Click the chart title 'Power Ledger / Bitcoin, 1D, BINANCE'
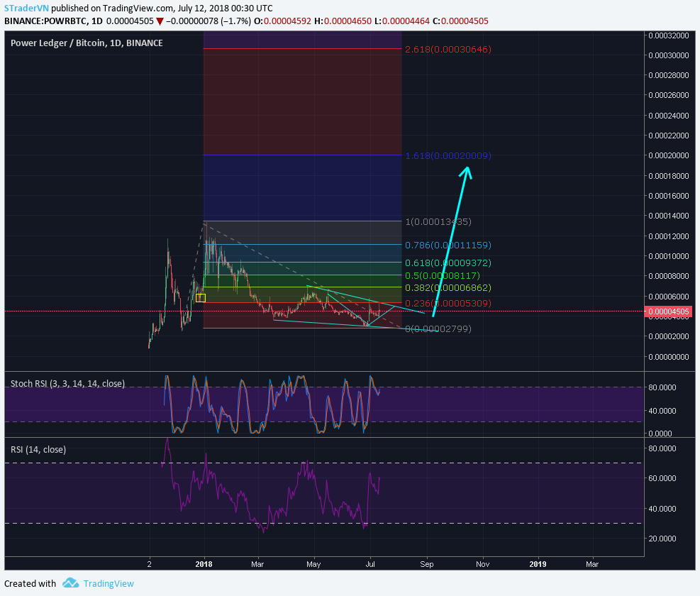This screenshot has width=700, height=596. (x=87, y=43)
